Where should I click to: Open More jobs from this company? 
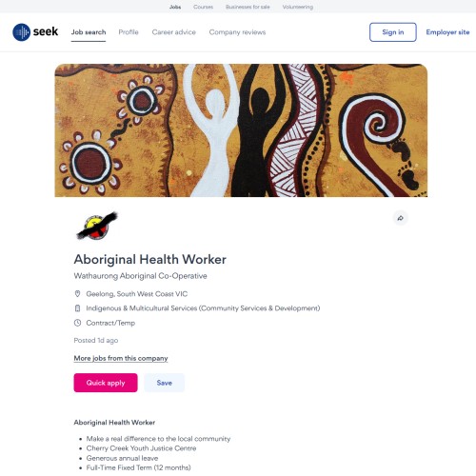pyautogui.click(x=121, y=358)
